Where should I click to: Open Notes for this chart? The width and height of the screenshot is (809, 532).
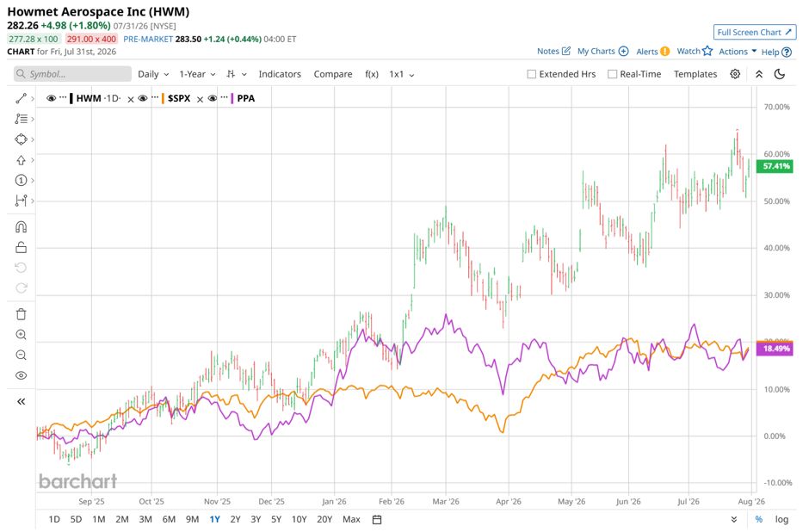click(553, 51)
